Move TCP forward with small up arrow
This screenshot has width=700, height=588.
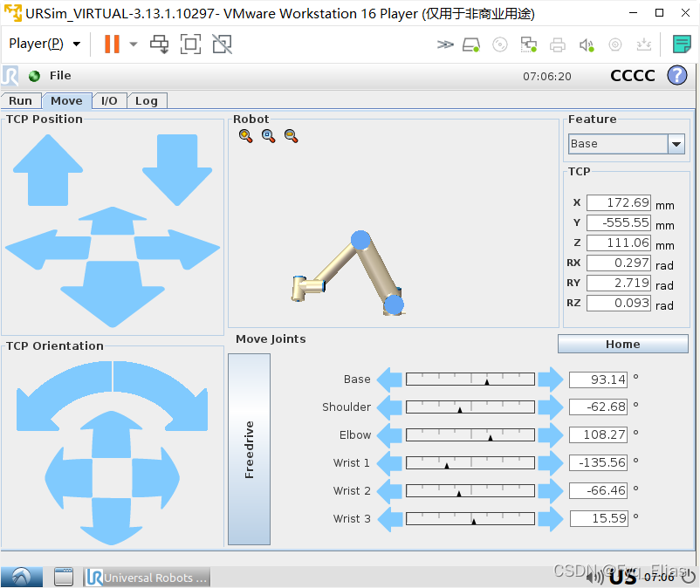pyautogui.click(x=113, y=221)
